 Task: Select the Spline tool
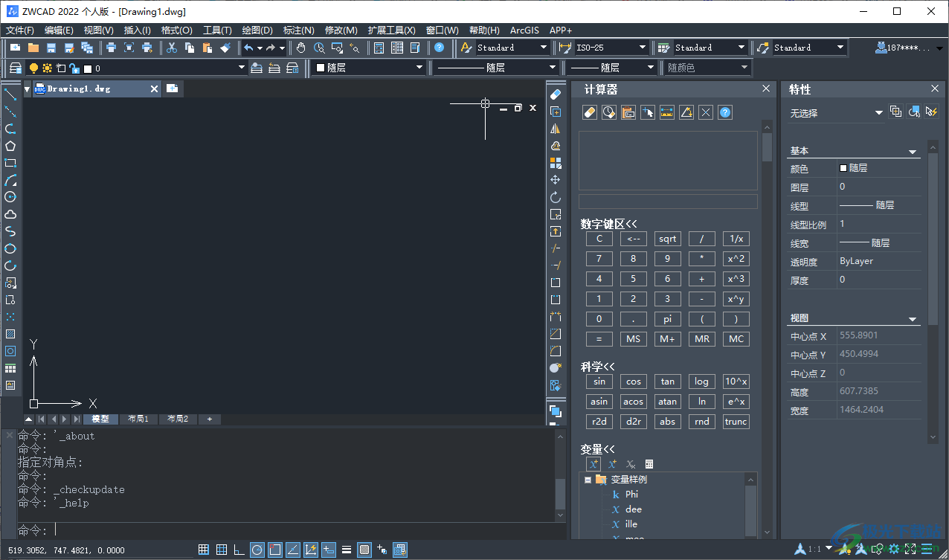(10, 231)
